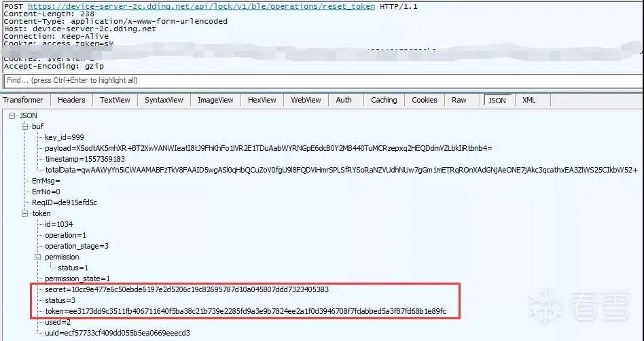644x341 pixels.
Task: Select the payload tree row
Action: [x=268, y=148]
